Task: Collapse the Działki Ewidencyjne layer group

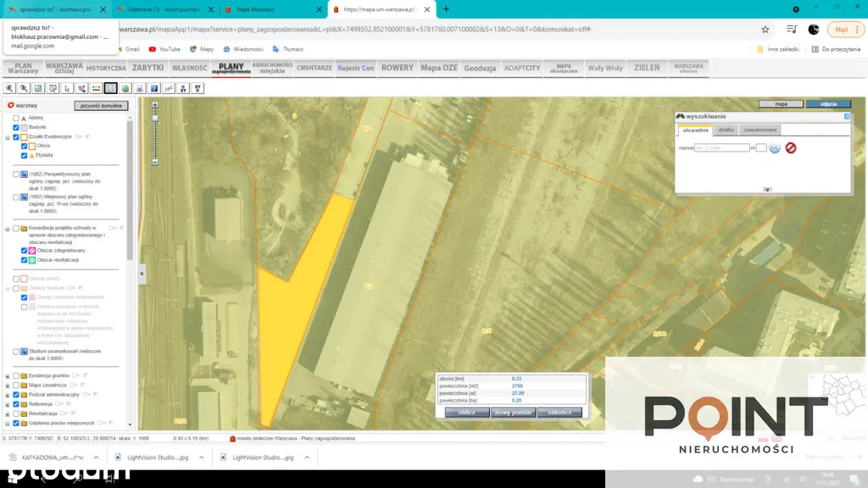Action: click(7, 137)
